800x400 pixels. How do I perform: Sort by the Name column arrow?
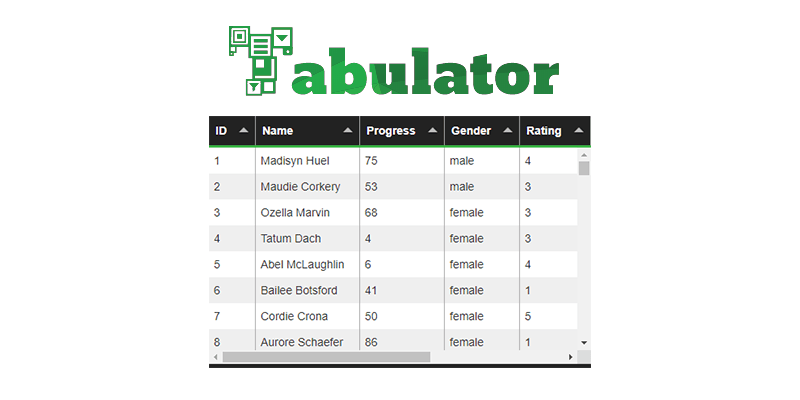(347, 131)
